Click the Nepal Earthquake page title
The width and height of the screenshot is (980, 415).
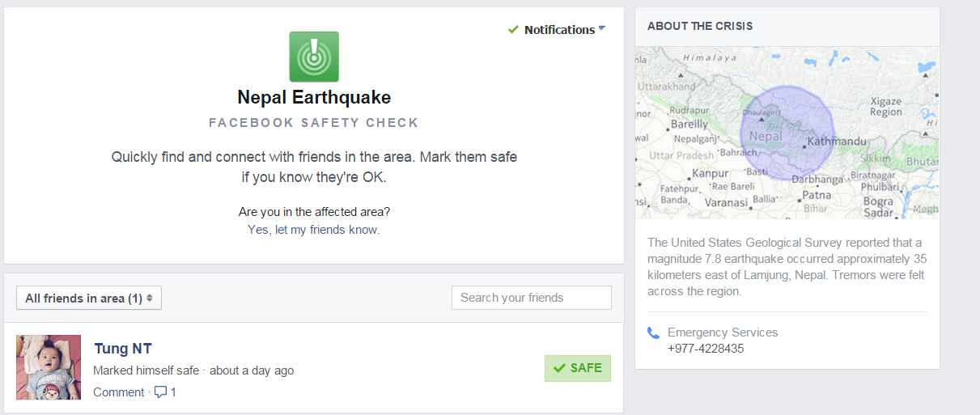(x=314, y=98)
